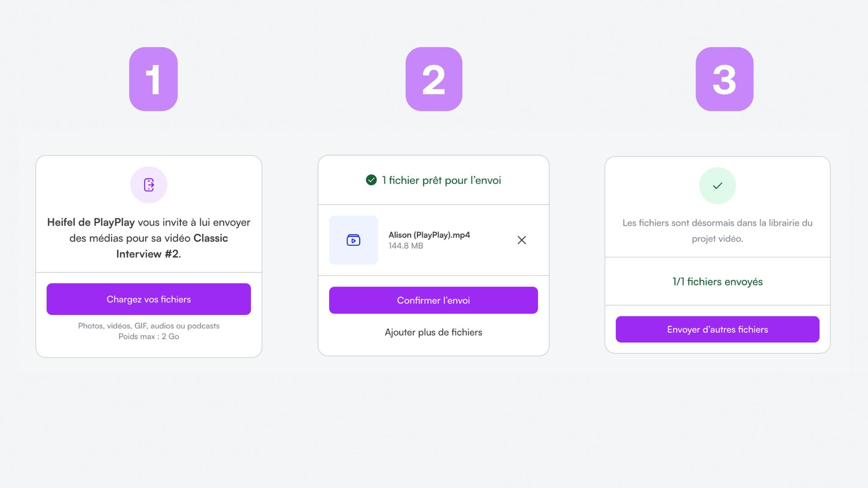Click the file upload icon above the invitation
868x488 pixels.
[x=149, y=185]
